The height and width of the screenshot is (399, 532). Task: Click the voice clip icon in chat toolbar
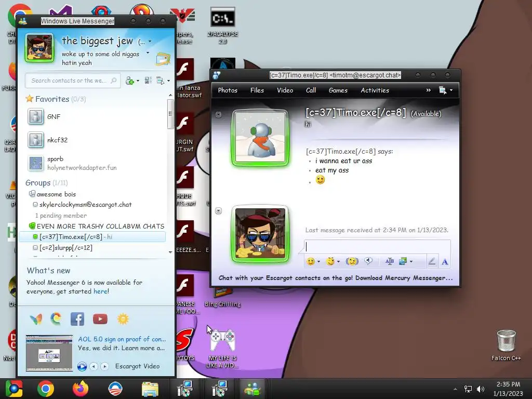[x=368, y=261]
